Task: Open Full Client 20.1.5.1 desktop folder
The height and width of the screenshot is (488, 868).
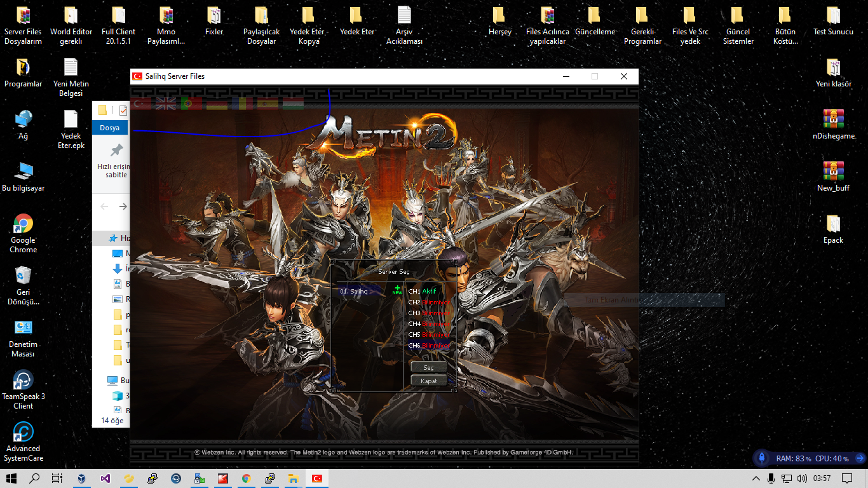Action: (118, 27)
